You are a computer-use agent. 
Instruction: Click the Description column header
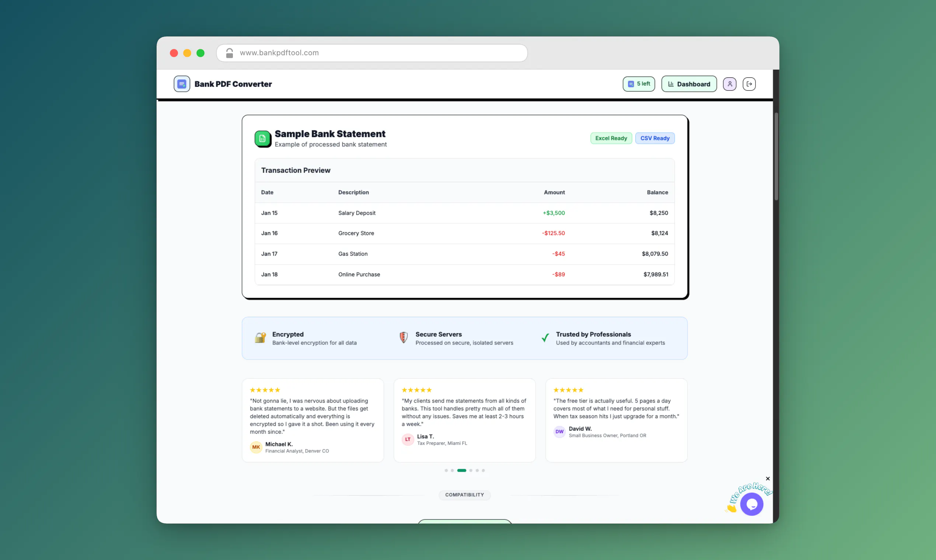click(353, 192)
